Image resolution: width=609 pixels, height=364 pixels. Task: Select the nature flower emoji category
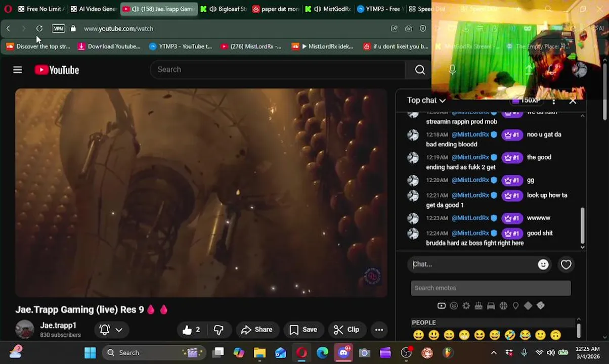pos(466,306)
